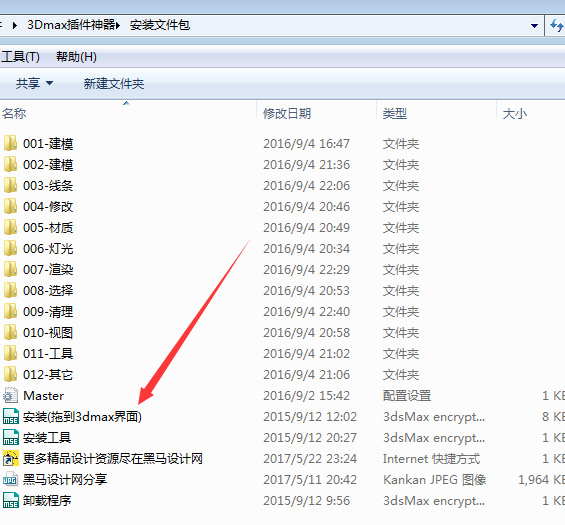
Task: Click the JPG icon of 黑马设计网分享
Action: click(10, 479)
